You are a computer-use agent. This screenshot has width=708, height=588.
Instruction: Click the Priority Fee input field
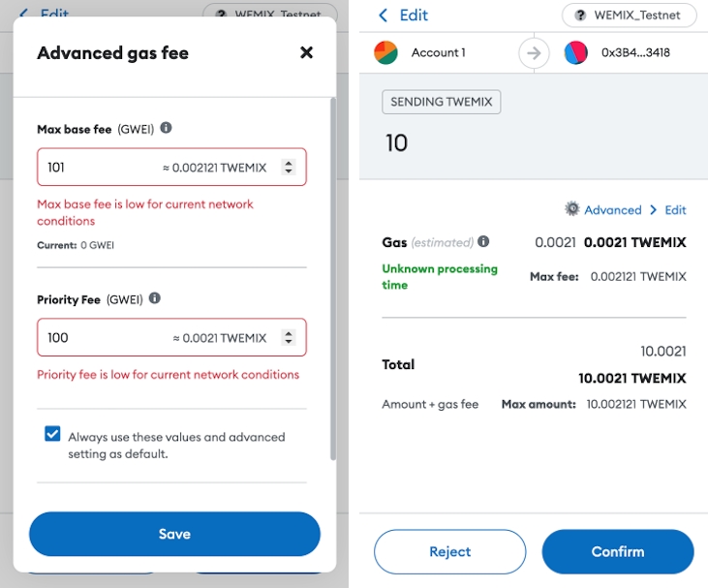[x=171, y=337]
